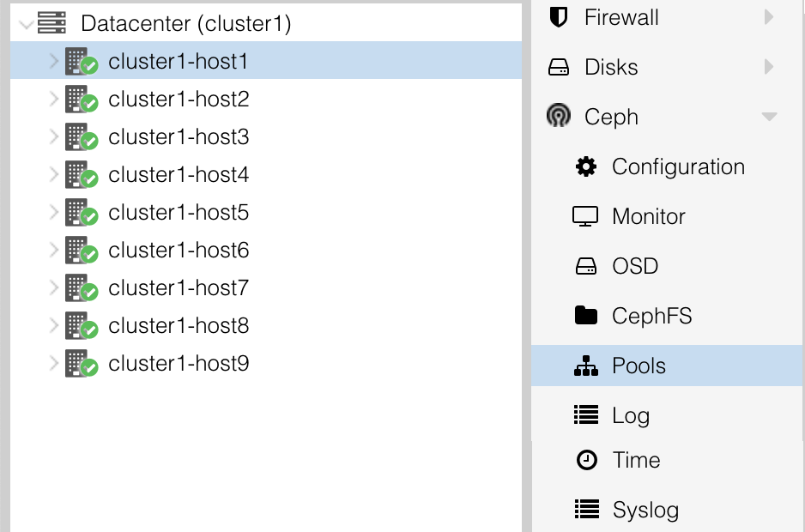The width and height of the screenshot is (805, 532).
Task: Click the OSD drive icon
Action: (x=586, y=267)
